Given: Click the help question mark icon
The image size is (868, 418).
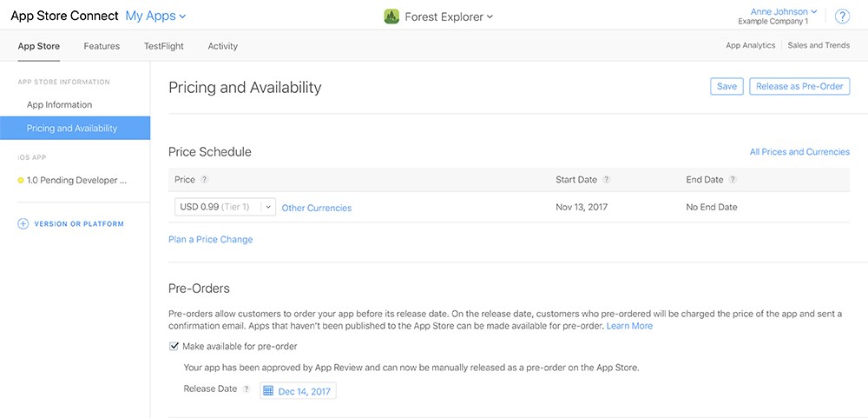Looking at the screenshot, I should [842, 17].
